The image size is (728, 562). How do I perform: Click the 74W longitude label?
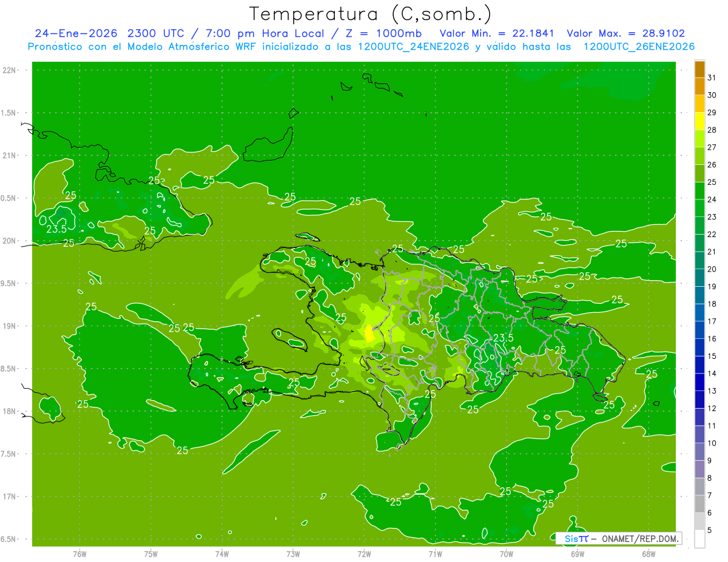pyautogui.click(x=222, y=554)
